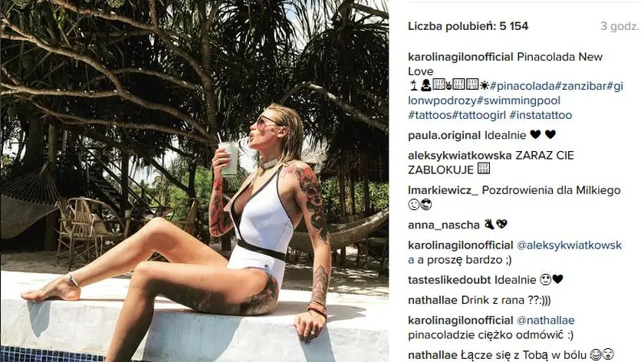Open the #tattoos hashtag link
Viewport: 644px width, 362px height.
[x=429, y=115]
